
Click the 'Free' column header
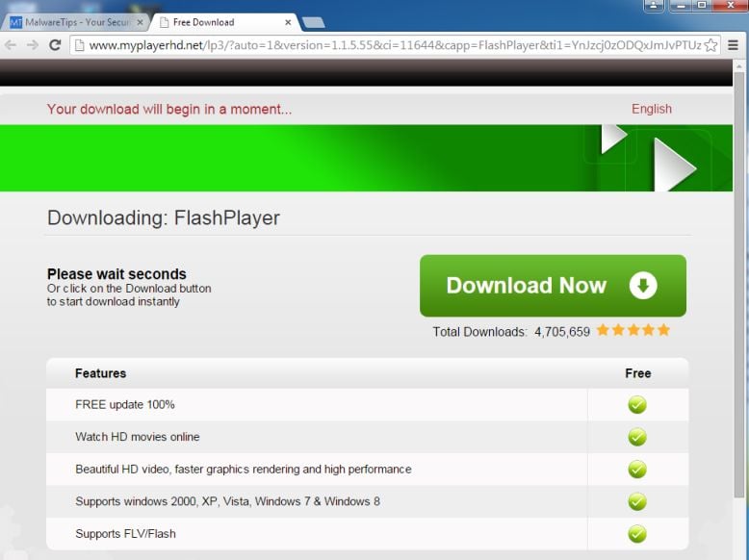click(x=637, y=373)
